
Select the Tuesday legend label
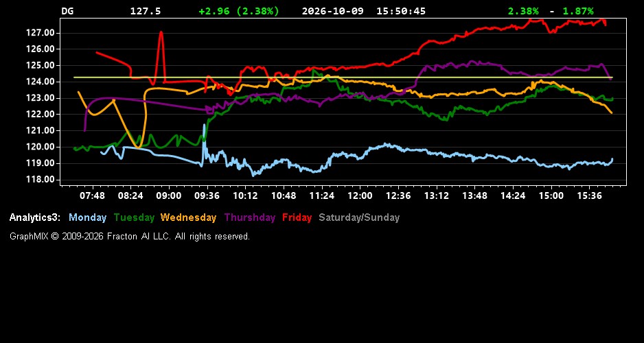click(x=134, y=217)
